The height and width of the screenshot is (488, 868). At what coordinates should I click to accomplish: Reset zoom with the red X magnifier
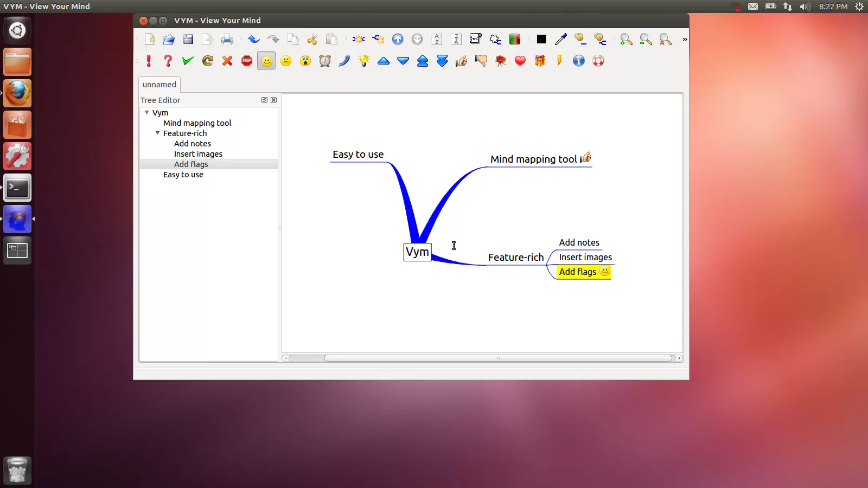point(666,39)
